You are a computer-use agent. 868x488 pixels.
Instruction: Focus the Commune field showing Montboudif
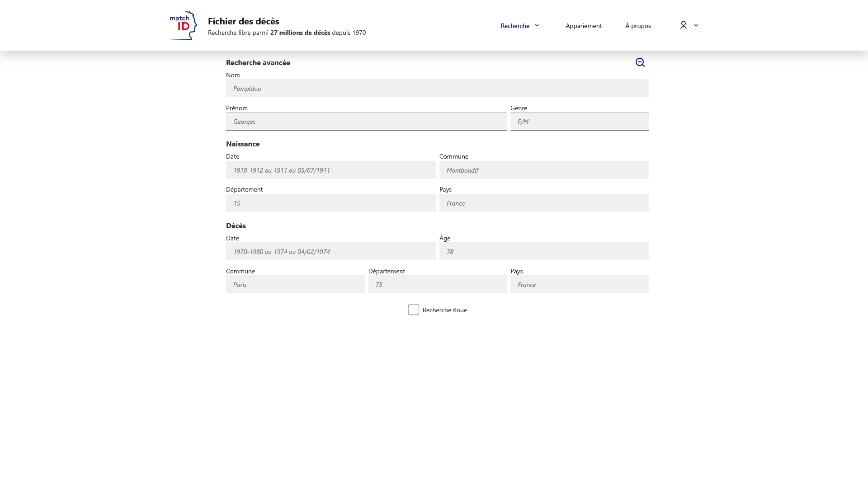(544, 170)
